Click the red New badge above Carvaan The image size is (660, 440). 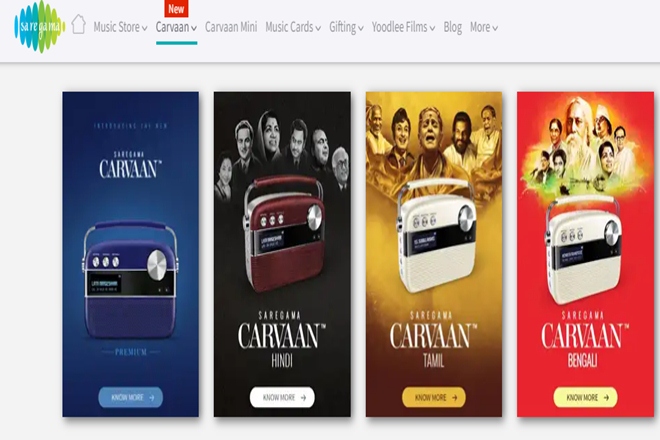176,8
